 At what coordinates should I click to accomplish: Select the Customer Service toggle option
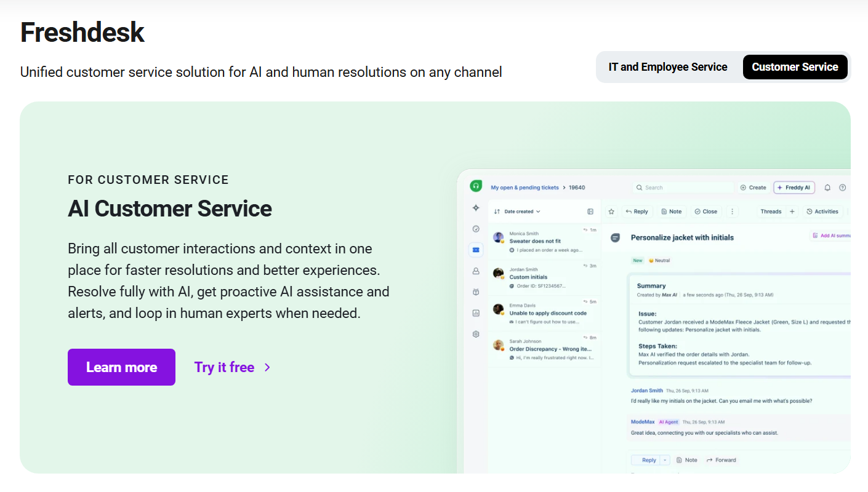coord(795,67)
